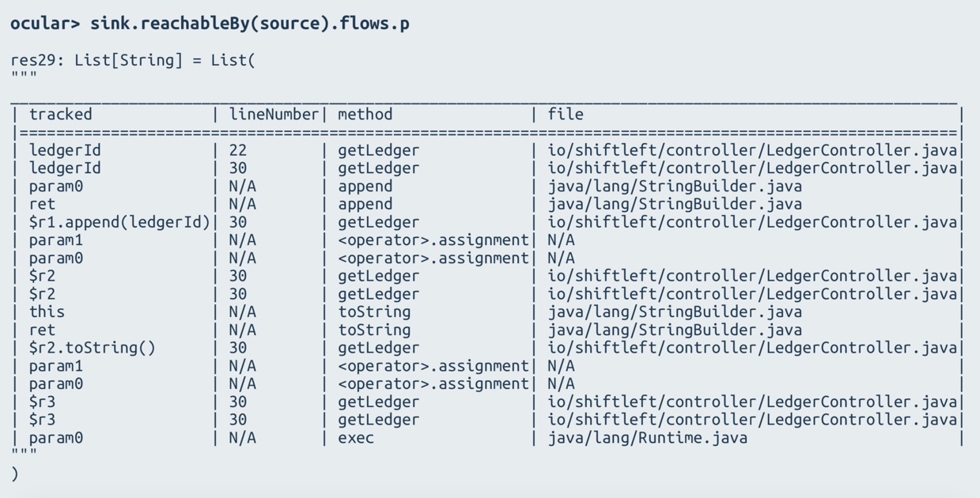This screenshot has width=980, height=498.
Task: Click the exec method cell
Action: click(356, 437)
